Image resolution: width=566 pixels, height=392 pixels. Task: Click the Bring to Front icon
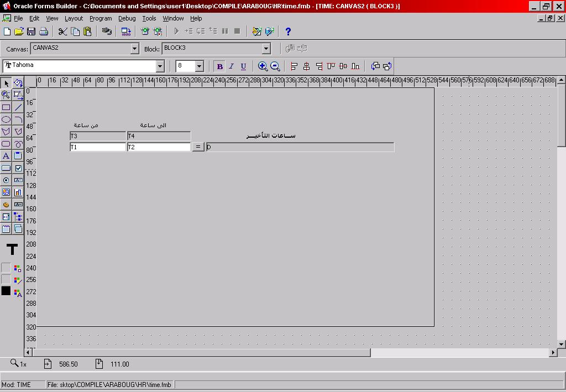(375, 66)
